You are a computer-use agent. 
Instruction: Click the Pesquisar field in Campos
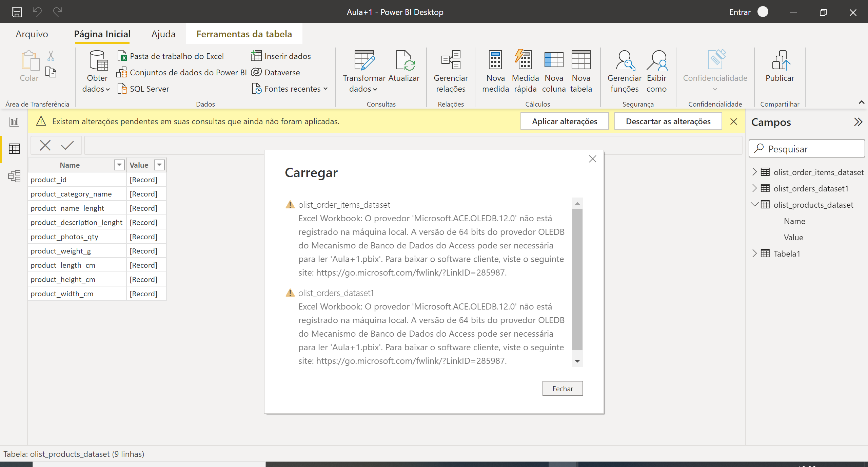[x=807, y=149]
